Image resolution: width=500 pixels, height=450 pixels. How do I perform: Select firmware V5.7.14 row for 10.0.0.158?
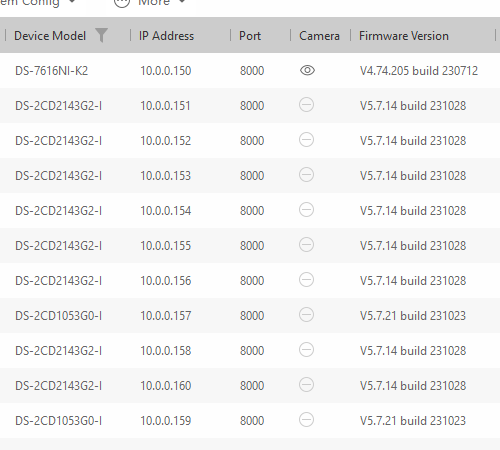(250, 350)
